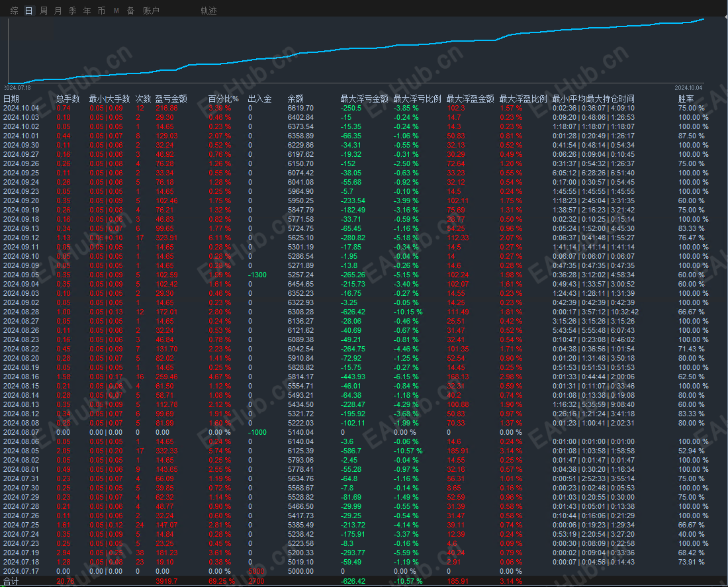Click the 最小|平均|最大持仓时间 column header
Image resolution: width=728 pixels, height=587 pixels.
click(x=594, y=99)
